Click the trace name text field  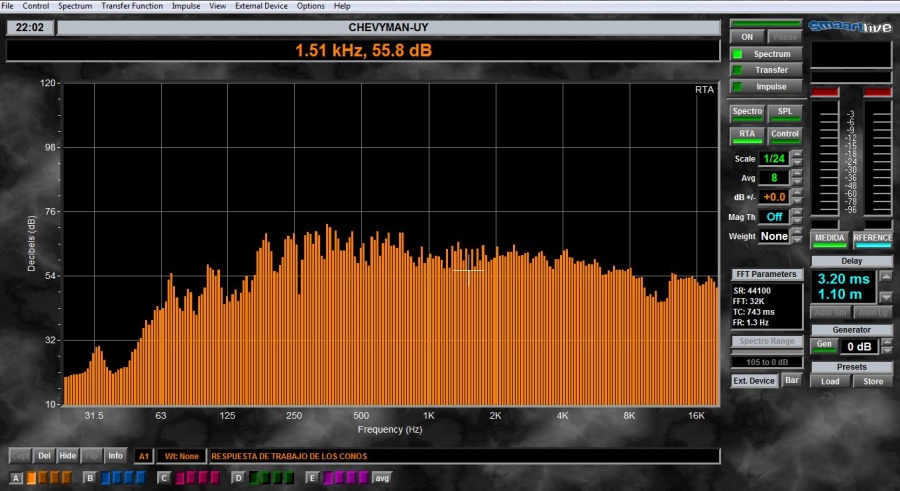click(460, 456)
